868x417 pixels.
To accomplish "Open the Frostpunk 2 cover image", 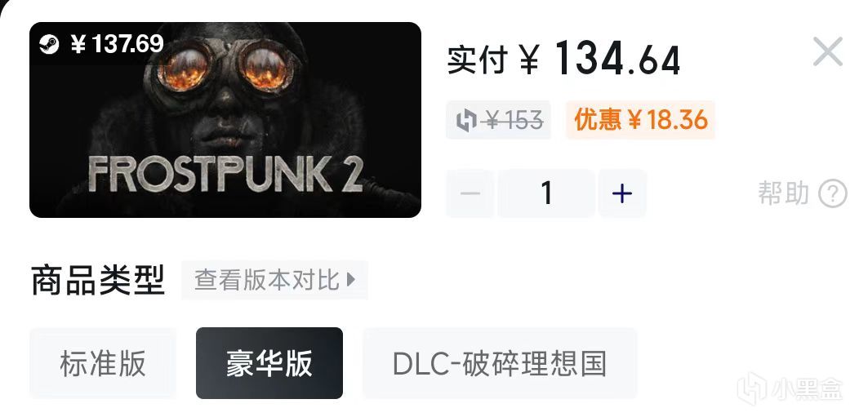I will click(225, 120).
